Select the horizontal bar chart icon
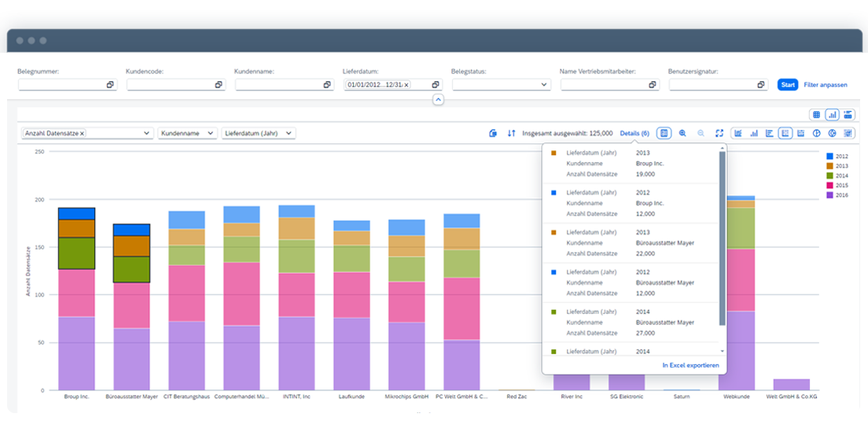 [770, 134]
